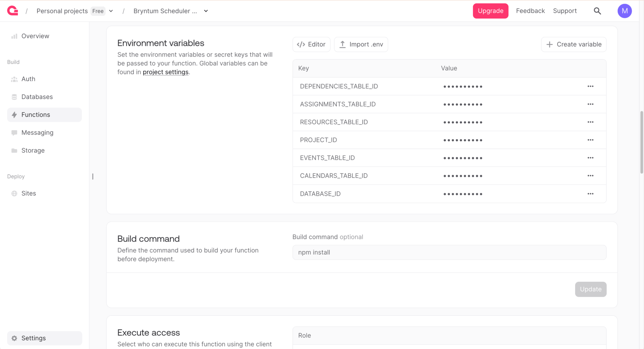Open options for DEPENDENCIES_TABLE_ID variable
The width and height of the screenshot is (644, 349).
(590, 86)
